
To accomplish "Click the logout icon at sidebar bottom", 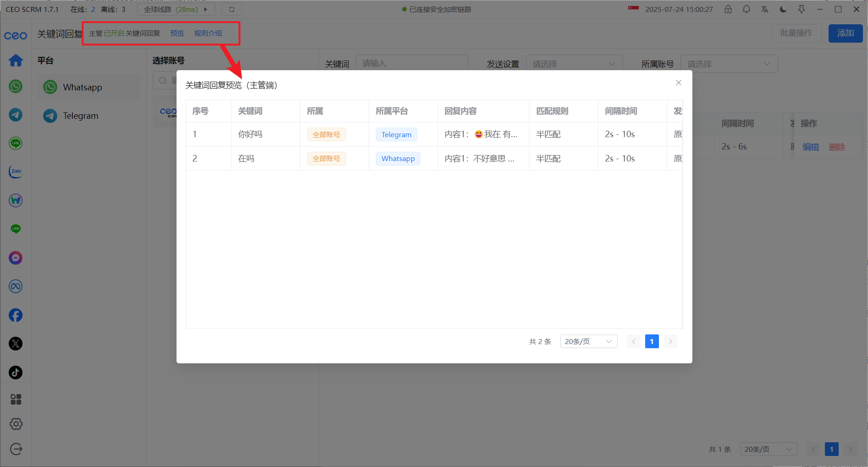I will [16, 449].
